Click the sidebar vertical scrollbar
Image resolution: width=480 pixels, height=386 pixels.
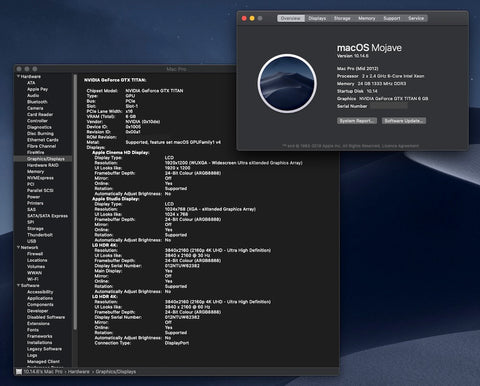tap(75, 202)
